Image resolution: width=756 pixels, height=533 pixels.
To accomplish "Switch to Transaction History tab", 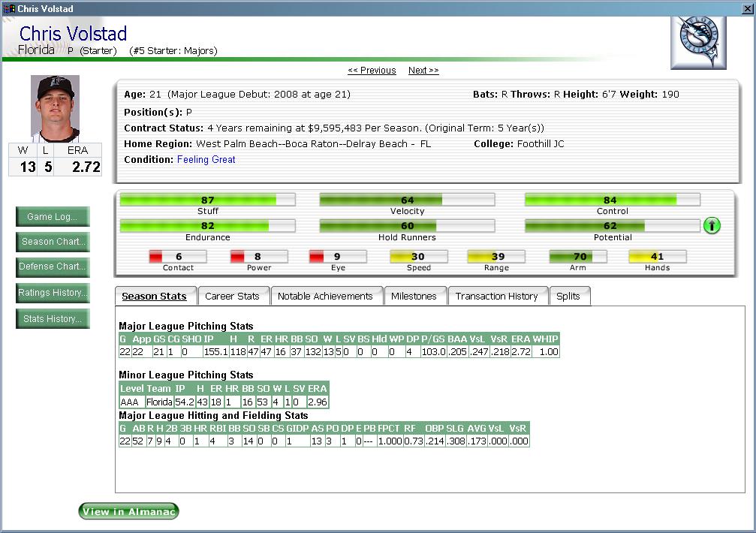I will coord(496,297).
